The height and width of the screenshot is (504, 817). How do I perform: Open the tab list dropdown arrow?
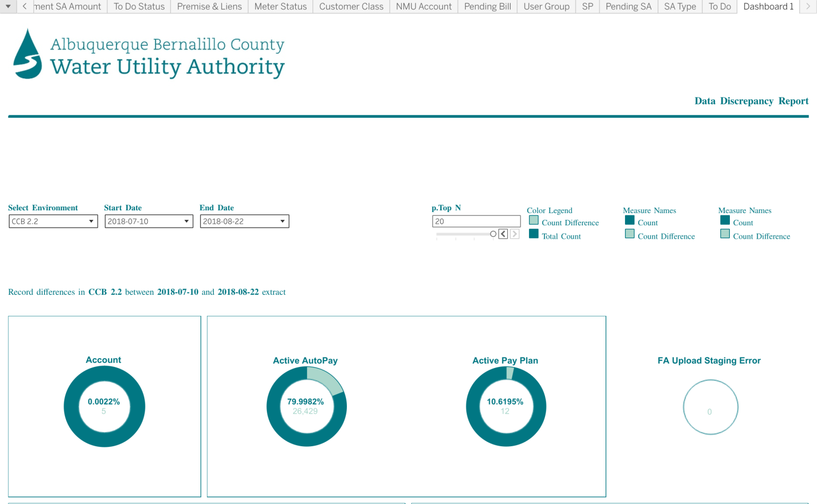[8, 7]
